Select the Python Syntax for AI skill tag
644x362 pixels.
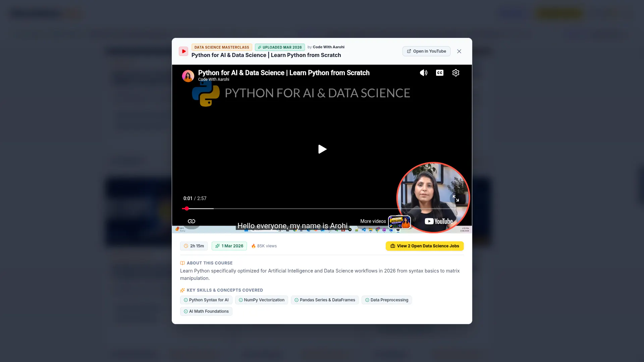pyautogui.click(x=206, y=300)
